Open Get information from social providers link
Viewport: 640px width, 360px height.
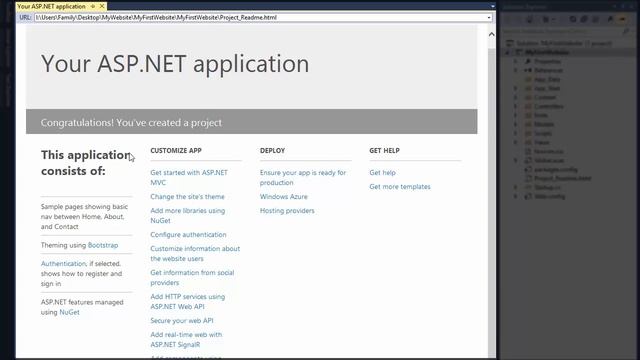(x=192, y=278)
